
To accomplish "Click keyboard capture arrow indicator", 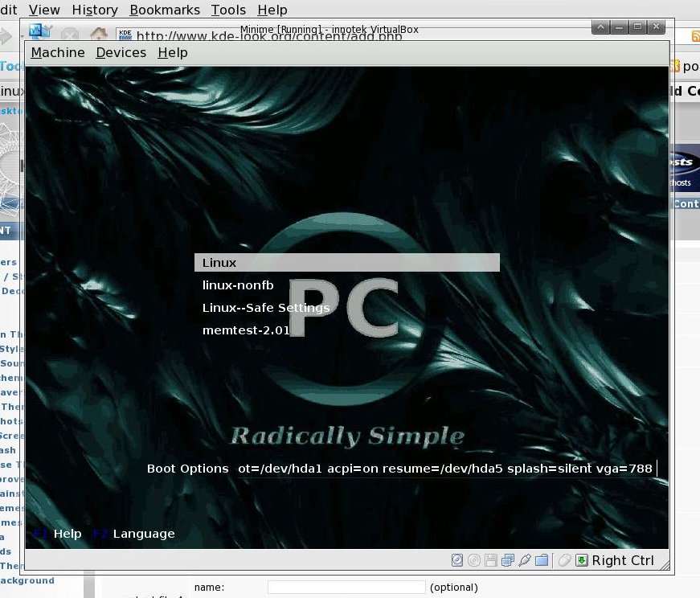I will [582, 560].
